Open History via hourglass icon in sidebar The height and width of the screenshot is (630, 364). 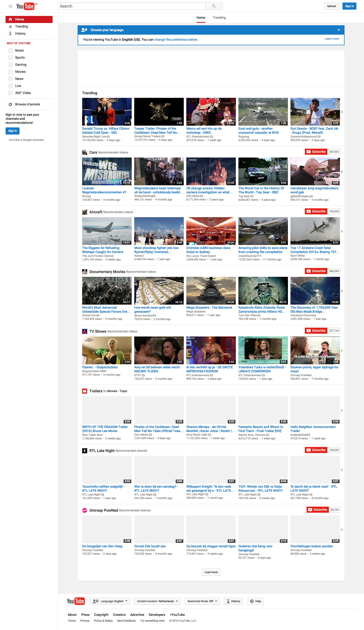click(10, 34)
